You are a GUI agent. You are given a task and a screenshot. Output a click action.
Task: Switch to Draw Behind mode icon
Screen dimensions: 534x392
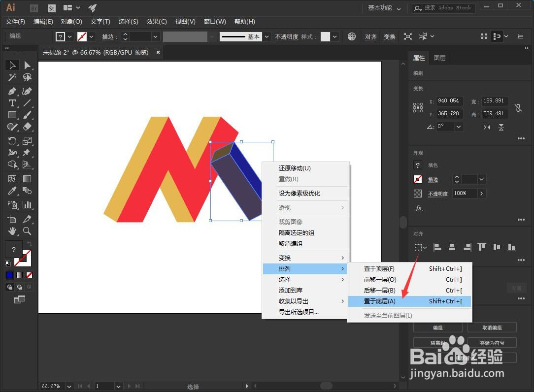click(x=20, y=287)
